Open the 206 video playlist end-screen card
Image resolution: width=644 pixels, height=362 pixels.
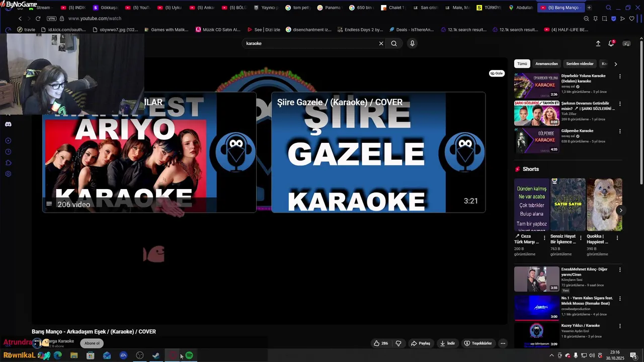[149, 152]
